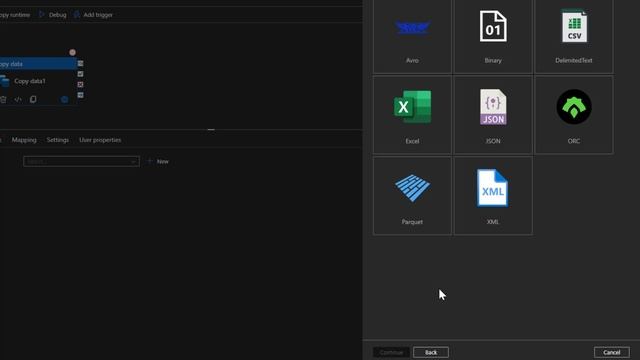Click the blue add-output arrow on Copy data1
640x360 pixels.
(64, 99)
